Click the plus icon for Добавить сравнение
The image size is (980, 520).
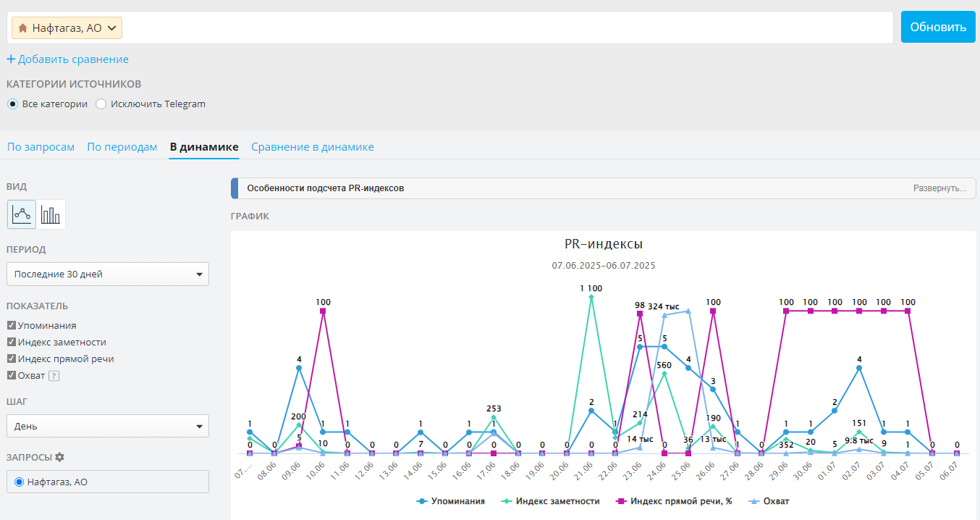(11, 59)
